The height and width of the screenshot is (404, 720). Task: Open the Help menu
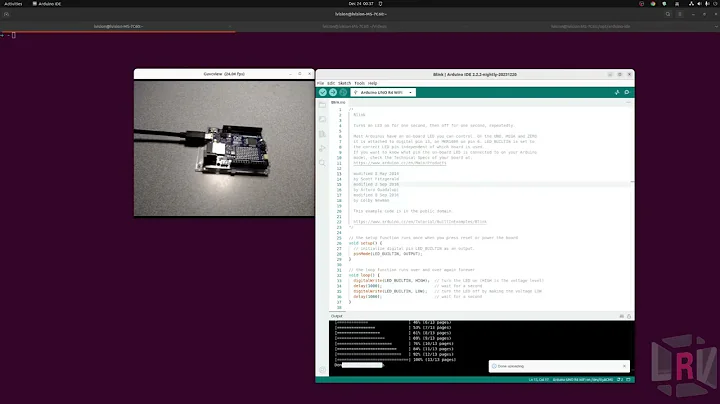tap(372, 83)
